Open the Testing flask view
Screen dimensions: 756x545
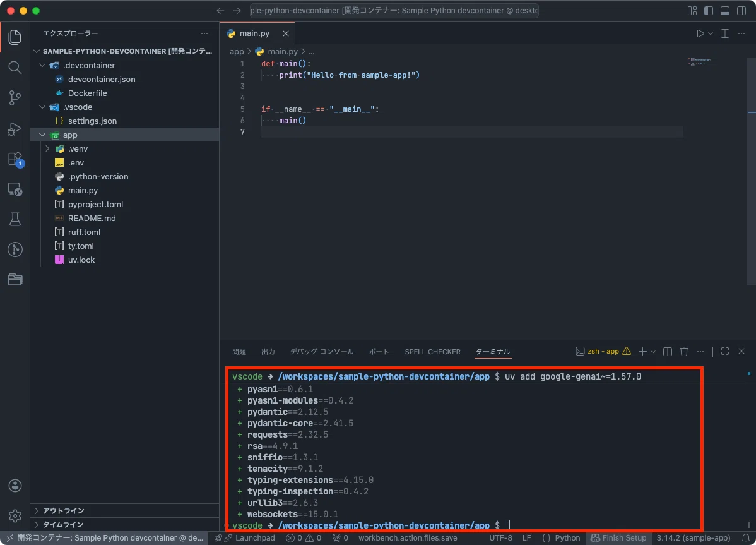15,219
